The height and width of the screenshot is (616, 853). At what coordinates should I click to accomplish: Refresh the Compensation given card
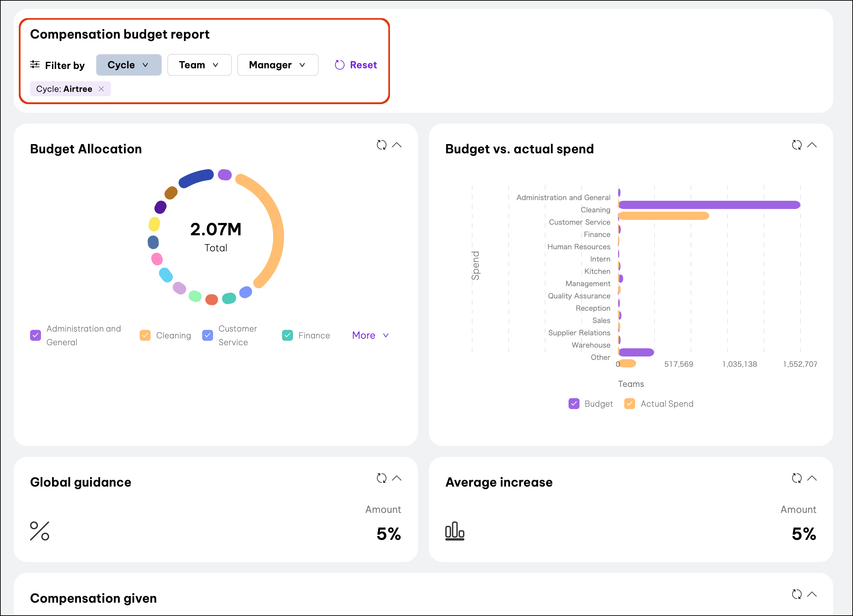click(796, 594)
